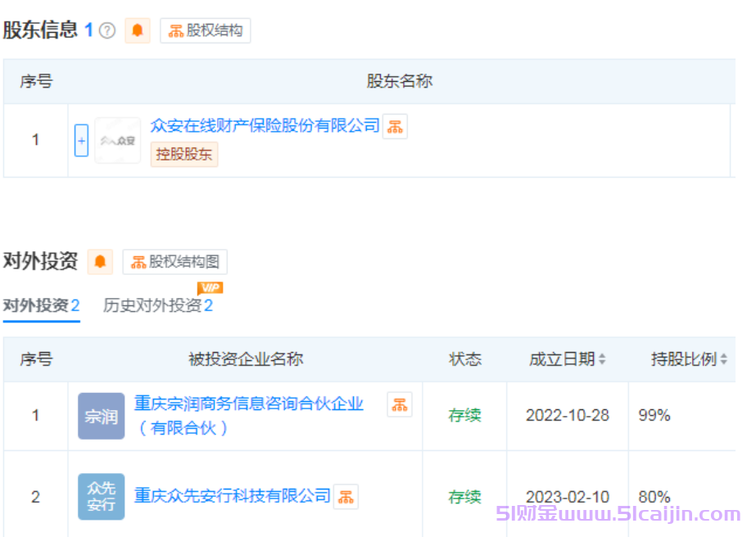Click 存续 status in 重庆宗润 row

click(x=464, y=416)
